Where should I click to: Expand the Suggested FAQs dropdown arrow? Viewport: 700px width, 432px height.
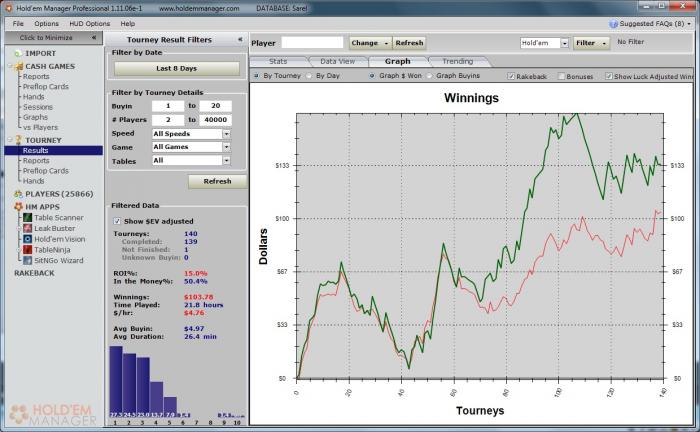coord(689,24)
